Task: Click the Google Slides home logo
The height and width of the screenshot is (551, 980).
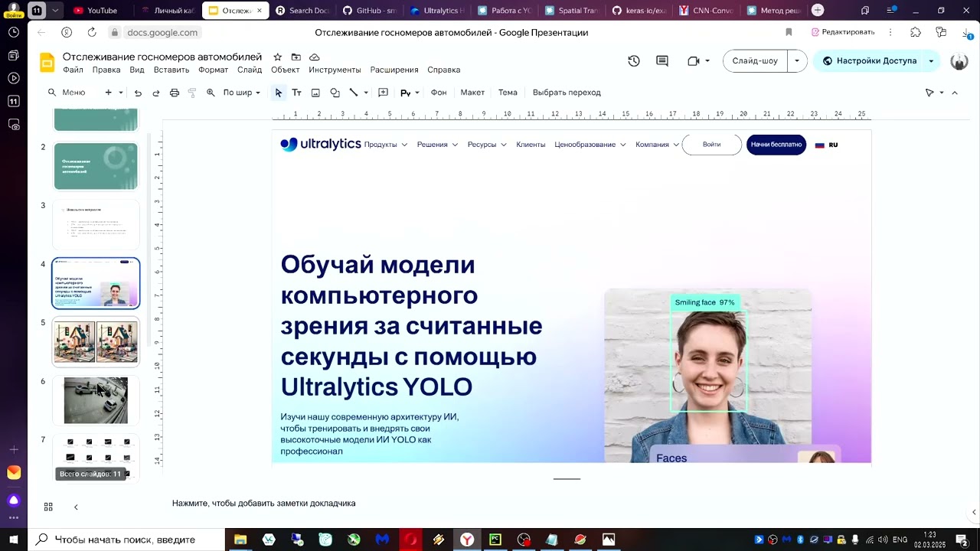Action: (47, 63)
